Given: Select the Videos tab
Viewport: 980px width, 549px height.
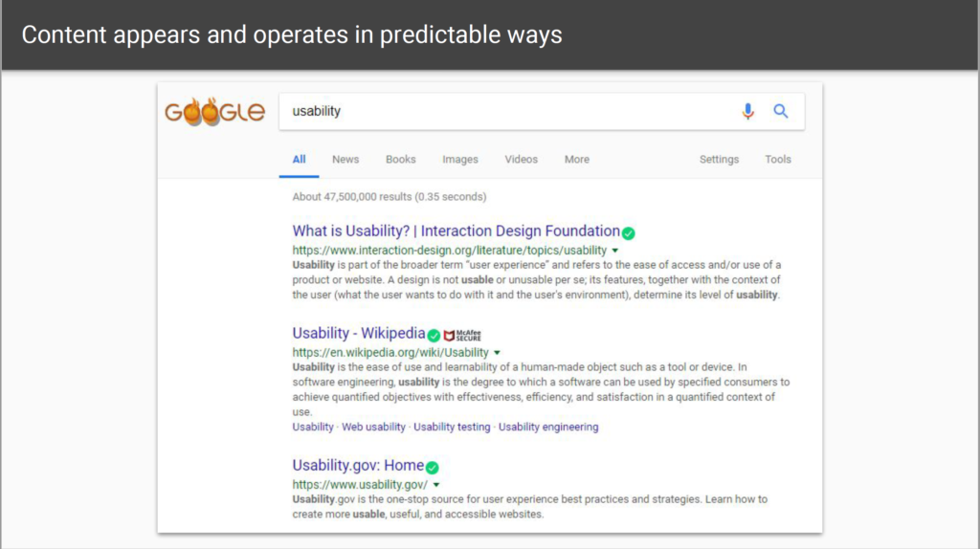Looking at the screenshot, I should click(x=522, y=160).
